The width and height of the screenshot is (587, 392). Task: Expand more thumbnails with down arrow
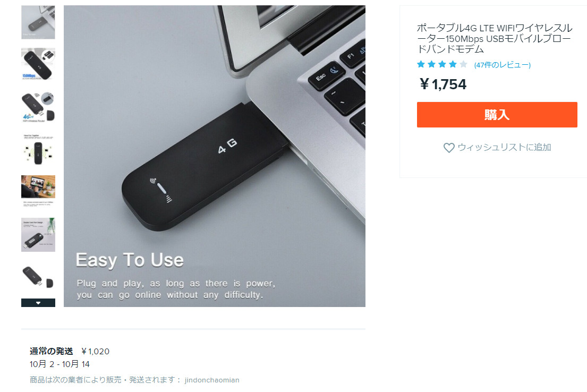point(38,303)
